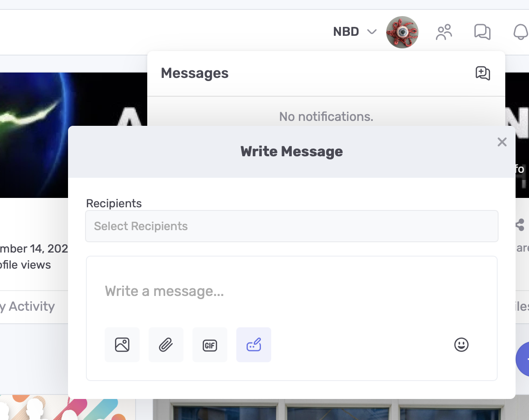Click the share icon at right edge
Image resolution: width=529 pixels, height=420 pixels.
pos(520,225)
